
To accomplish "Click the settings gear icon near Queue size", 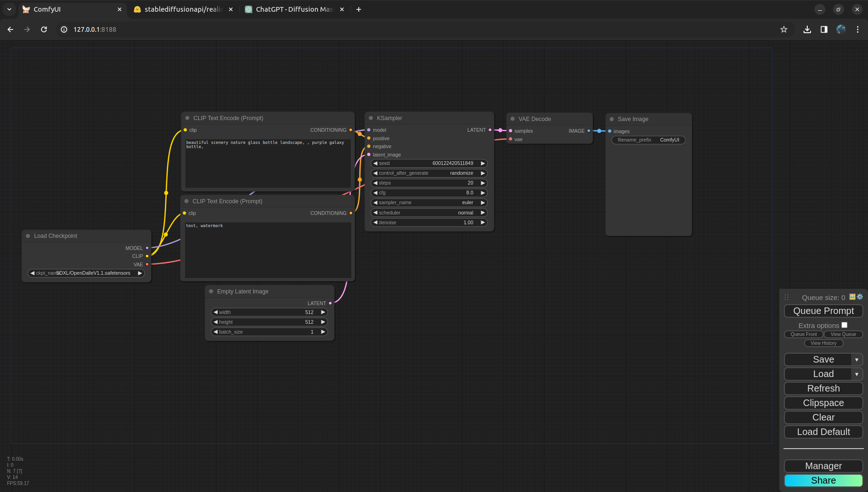I will point(860,297).
